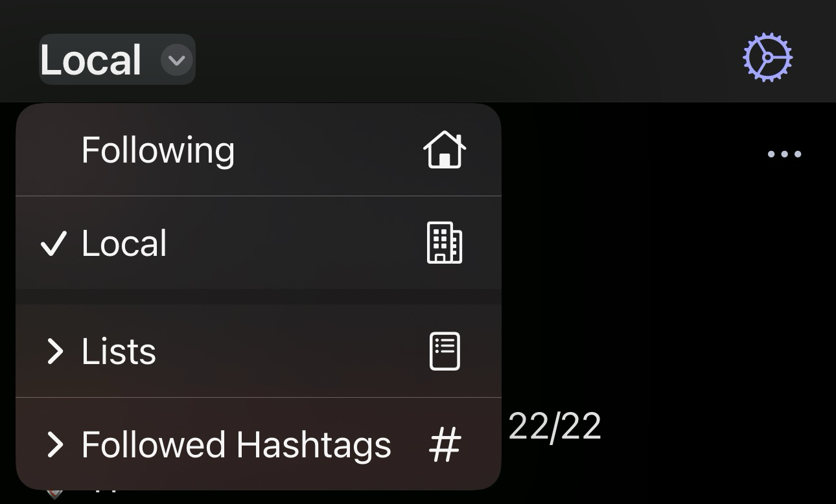
Task: Select Following from the timeline menu
Action: click(x=259, y=150)
